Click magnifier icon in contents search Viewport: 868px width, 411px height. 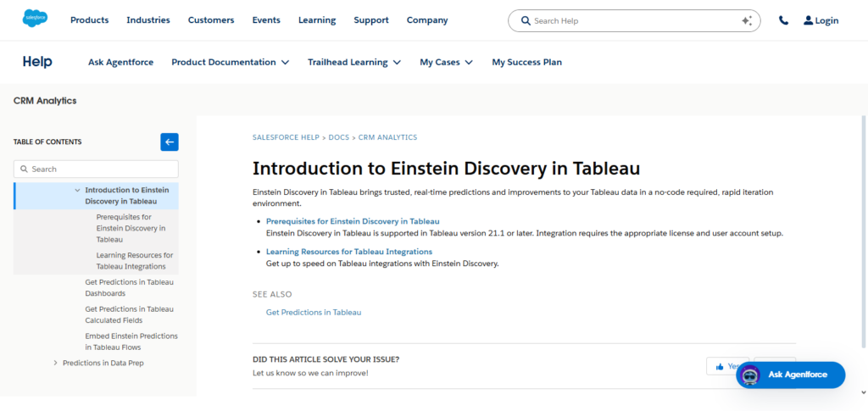[x=24, y=169]
